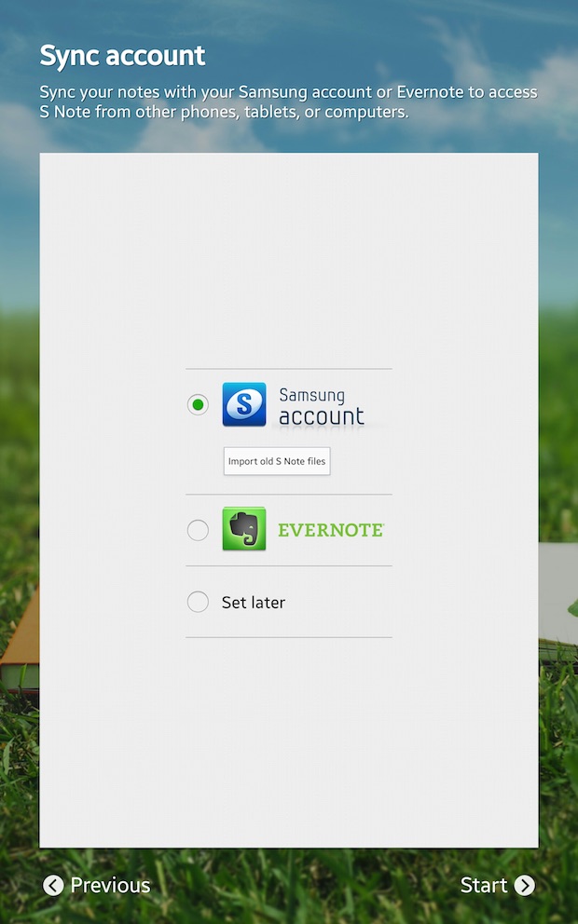
Task: Click the divider line above Samsung account
Action: click(x=288, y=369)
